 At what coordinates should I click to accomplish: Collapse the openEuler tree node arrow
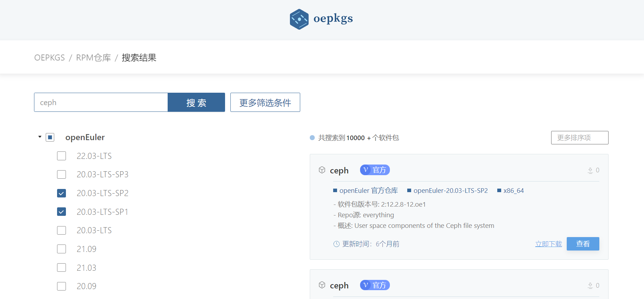(x=40, y=137)
